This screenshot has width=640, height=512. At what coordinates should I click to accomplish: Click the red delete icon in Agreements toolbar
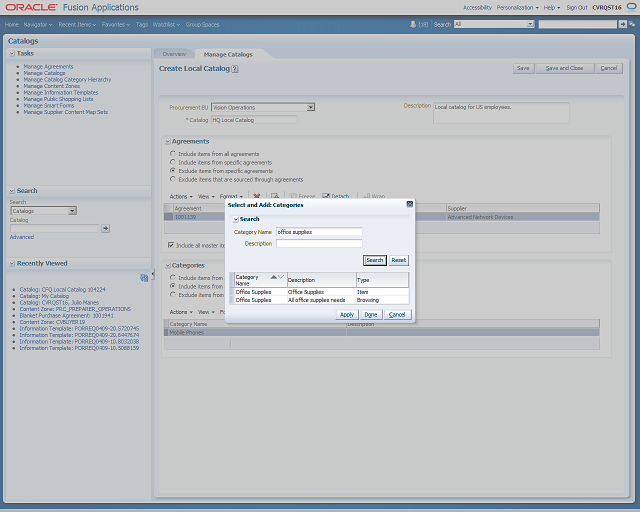(x=256, y=196)
